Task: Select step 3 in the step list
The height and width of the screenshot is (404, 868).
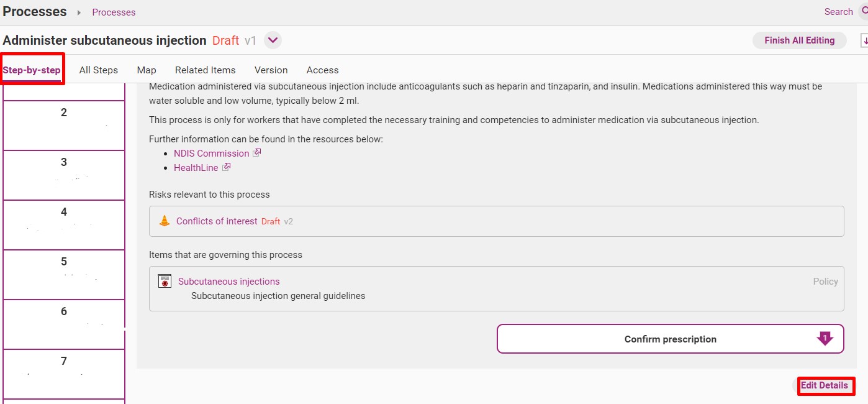Action: click(x=64, y=175)
